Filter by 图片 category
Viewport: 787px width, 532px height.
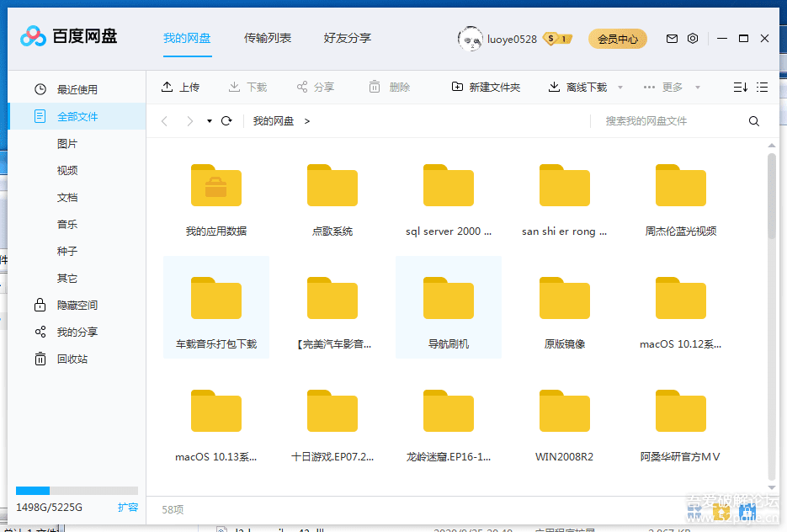coord(67,144)
